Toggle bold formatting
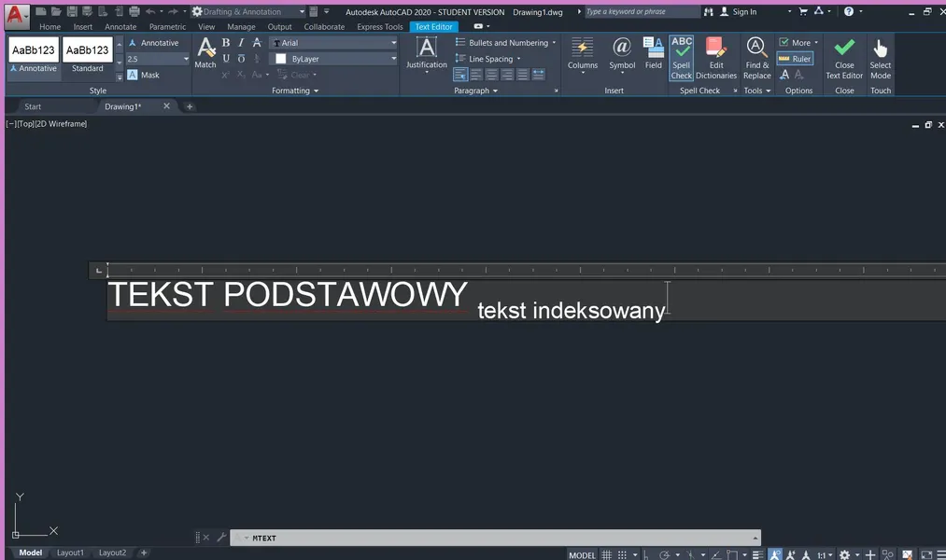The width and height of the screenshot is (946, 560). (225, 42)
